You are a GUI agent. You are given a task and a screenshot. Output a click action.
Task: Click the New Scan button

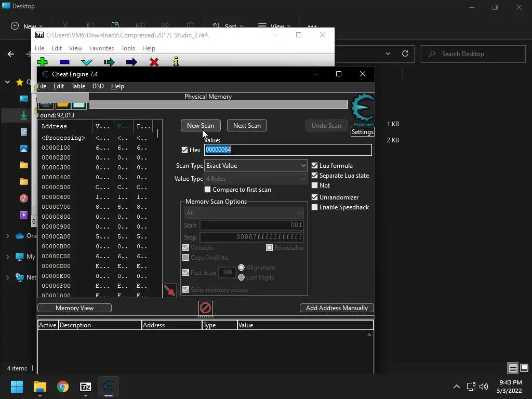point(201,126)
